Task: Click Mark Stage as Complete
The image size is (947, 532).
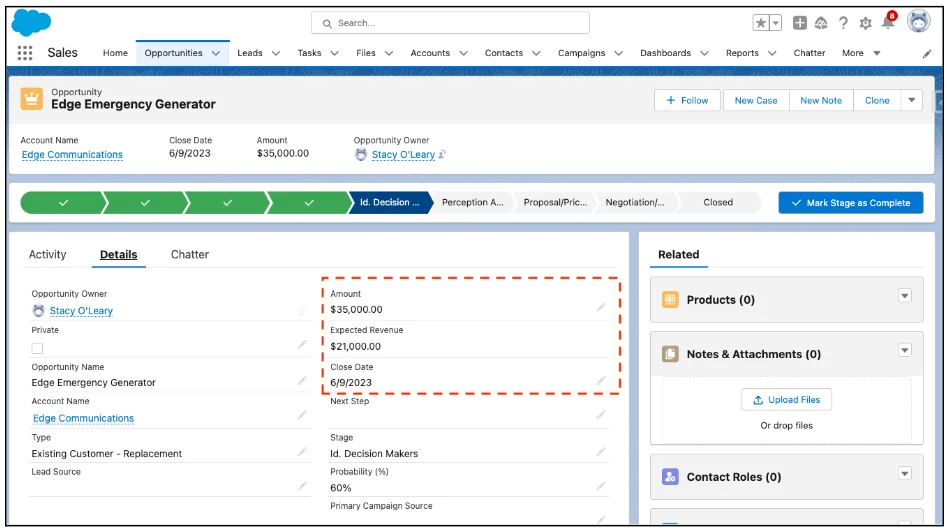Action: [850, 203]
